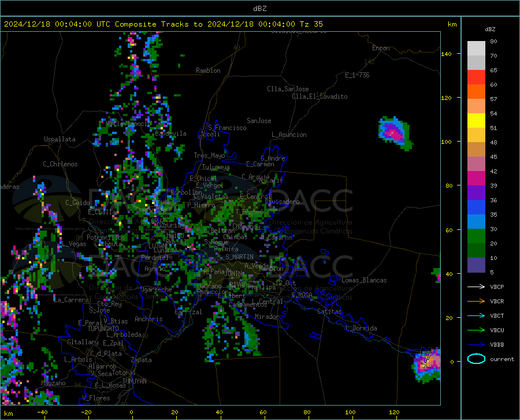Click the 'C_Guido' map label
This screenshot has height=420, width=520.
tap(77, 203)
